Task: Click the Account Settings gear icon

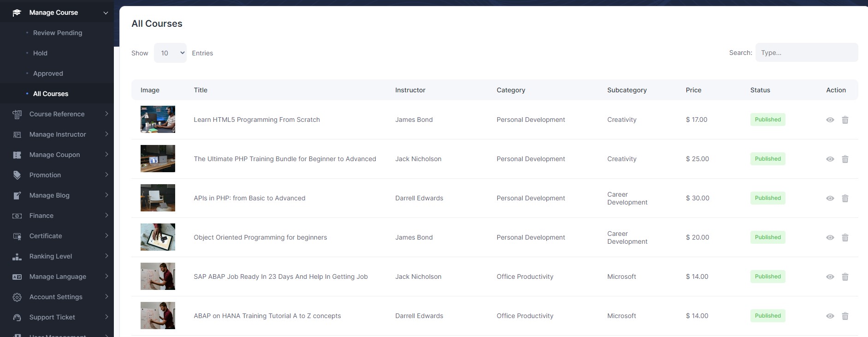Action: [17, 297]
